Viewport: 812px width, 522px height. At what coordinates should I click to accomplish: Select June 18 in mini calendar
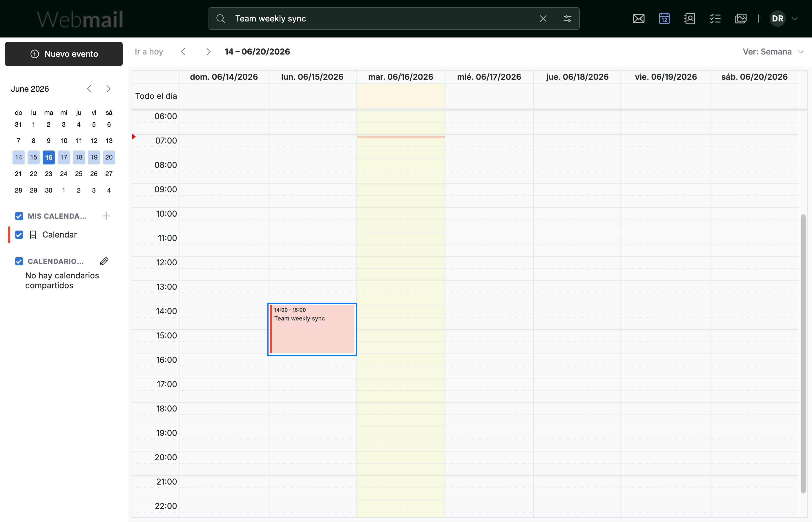(79, 157)
